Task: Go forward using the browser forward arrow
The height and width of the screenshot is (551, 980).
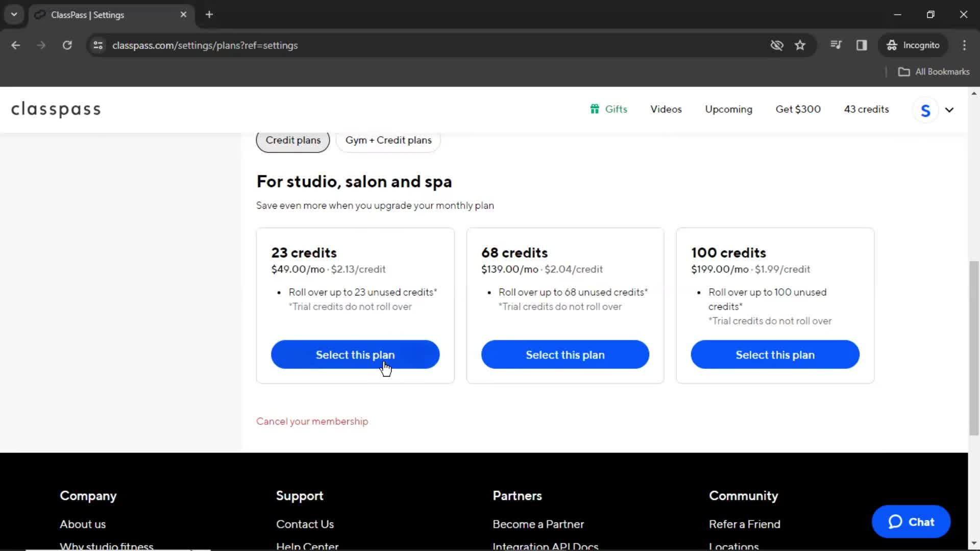Action: click(x=41, y=45)
